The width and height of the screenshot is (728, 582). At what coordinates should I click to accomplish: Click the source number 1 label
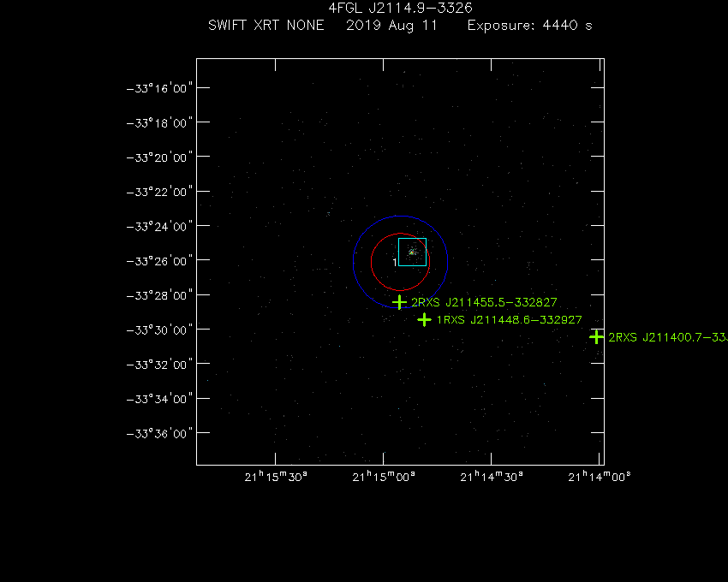tap(395, 263)
